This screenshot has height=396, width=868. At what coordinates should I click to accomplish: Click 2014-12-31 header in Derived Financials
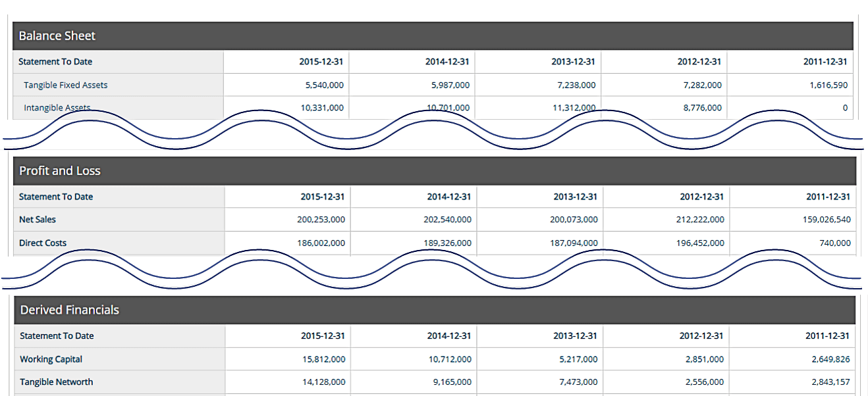pos(449,336)
